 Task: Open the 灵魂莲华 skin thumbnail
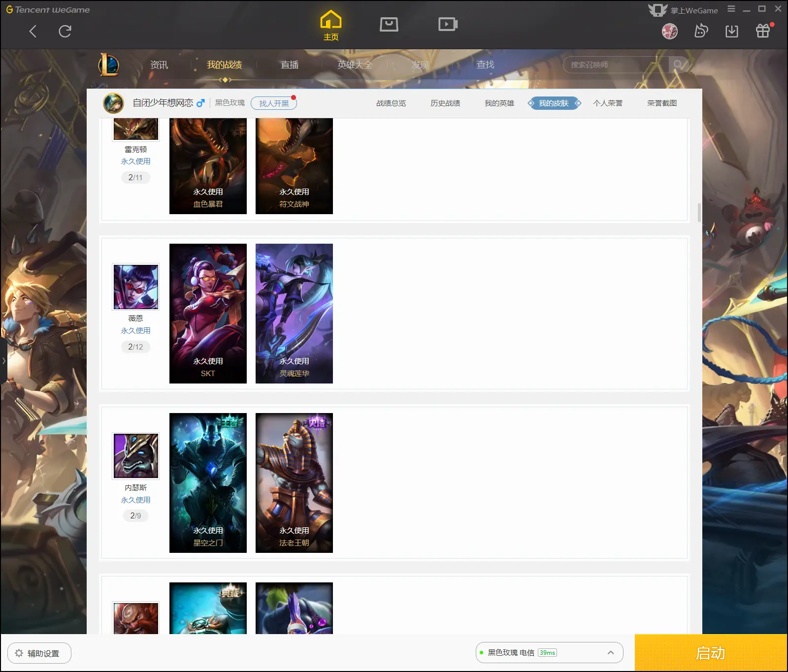click(294, 314)
